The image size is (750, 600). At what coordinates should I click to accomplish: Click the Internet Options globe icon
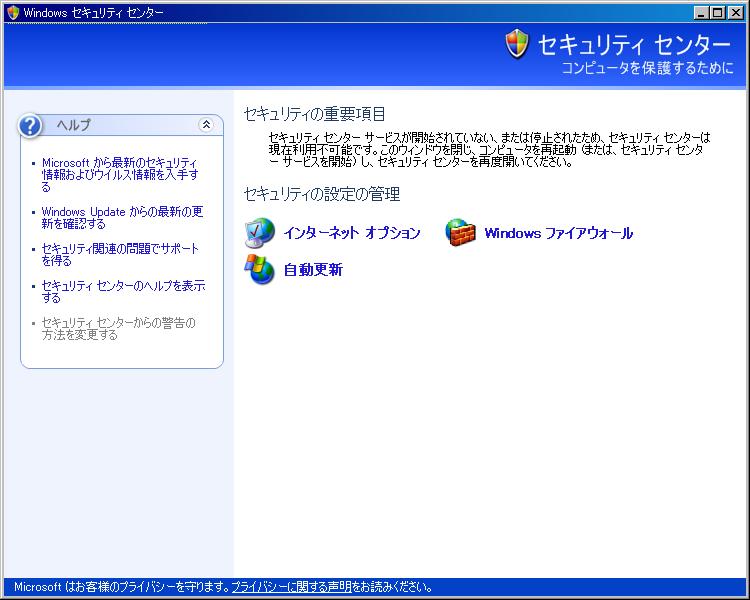click(260, 232)
